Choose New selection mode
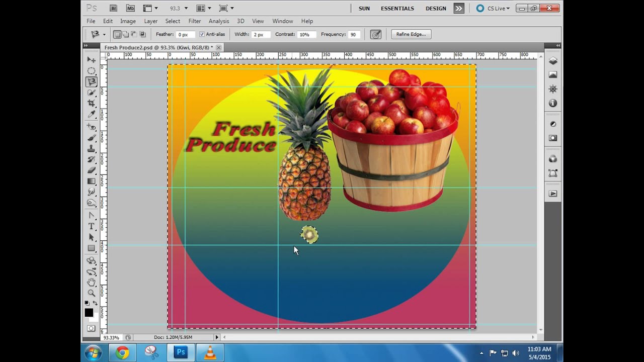644x362 pixels. pos(117,34)
